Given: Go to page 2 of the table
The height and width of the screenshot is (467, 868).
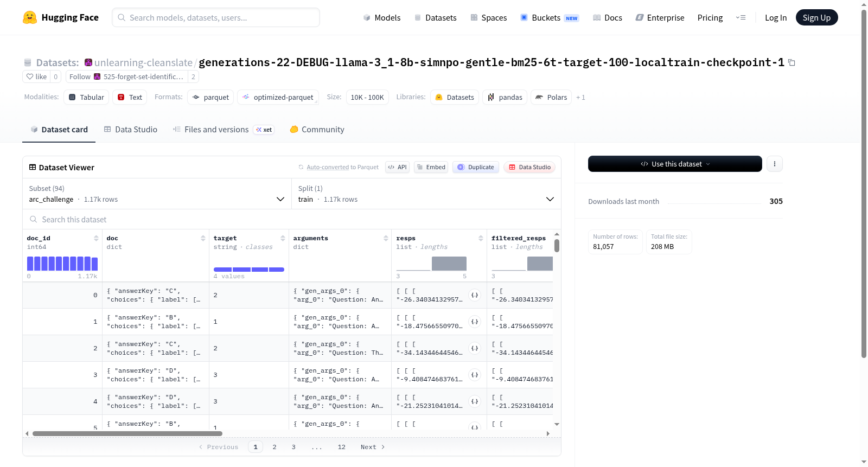Looking at the screenshot, I should point(275,447).
